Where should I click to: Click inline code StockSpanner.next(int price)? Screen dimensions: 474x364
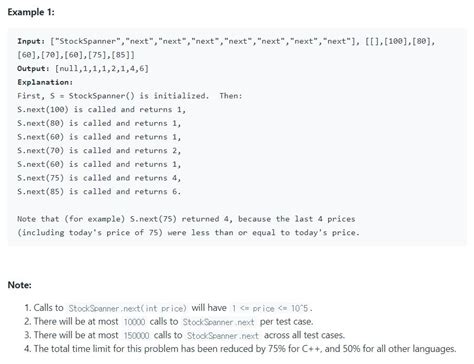(x=127, y=308)
